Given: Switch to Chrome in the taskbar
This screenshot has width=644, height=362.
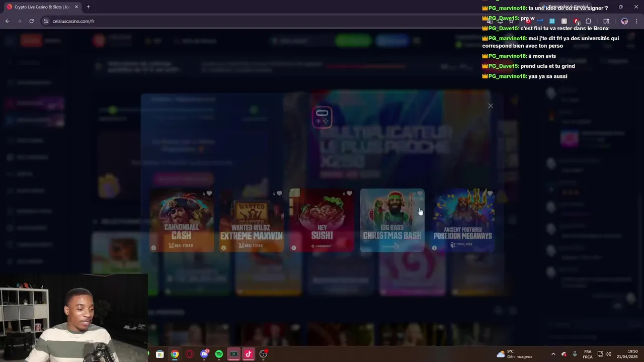Looking at the screenshot, I should [175, 354].
